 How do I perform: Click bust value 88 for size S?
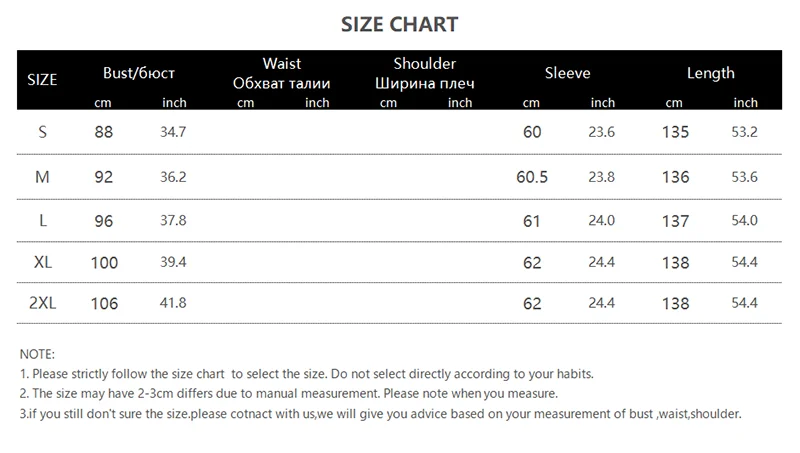[x=103, y=132]
